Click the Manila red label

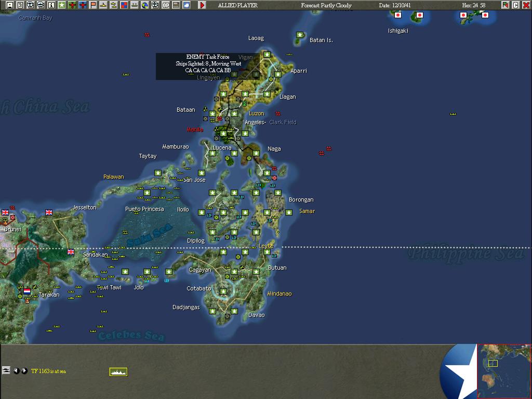pos(195,129)
